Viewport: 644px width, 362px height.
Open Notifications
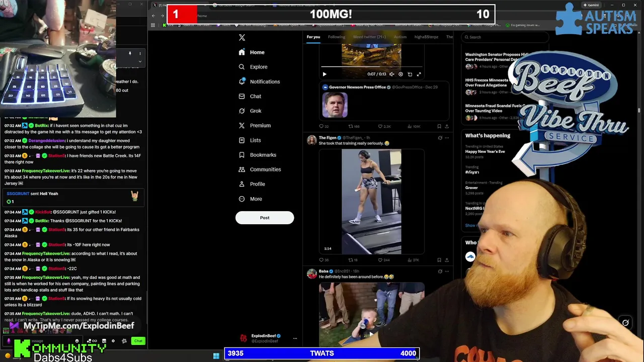click(x=259, y=81)
